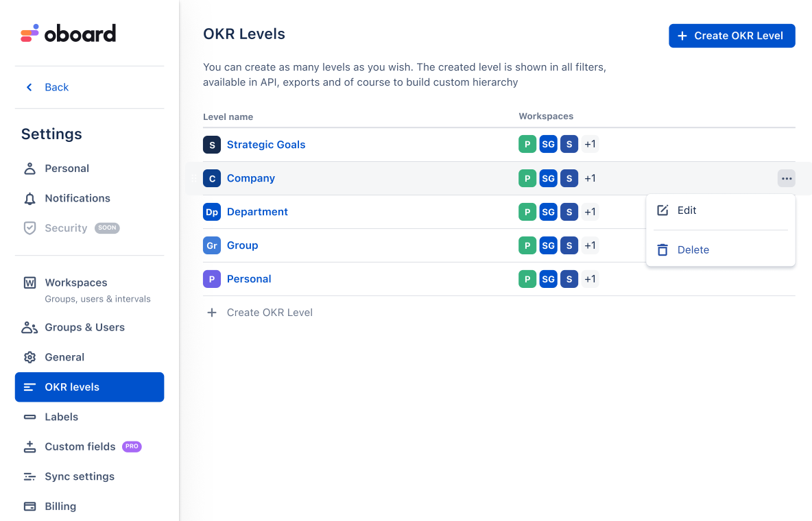Open the Group level
This screenshot has height=521, width=812.
click(x=242, y=245)
